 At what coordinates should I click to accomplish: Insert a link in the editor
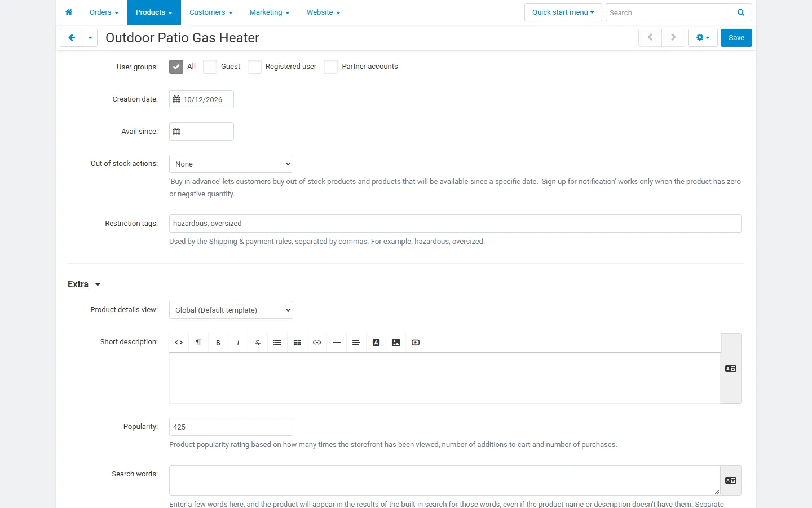pos(317,343)
